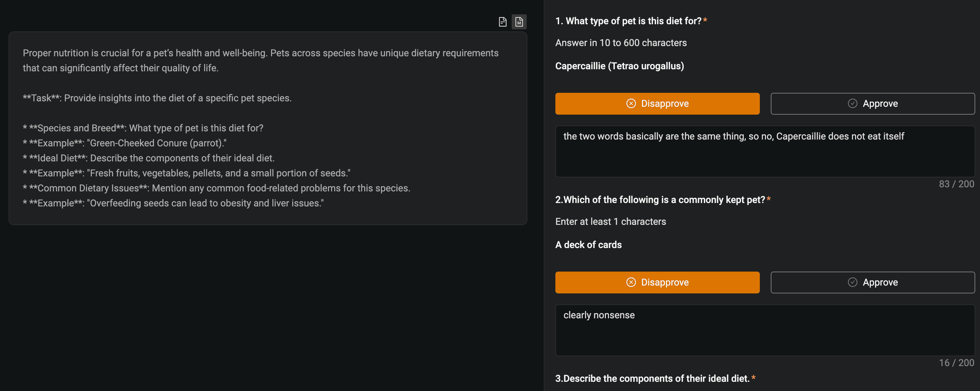Click X-circle icon in first Disapprove button
This screenshot has height=391, width=980.
pos(631,103)
